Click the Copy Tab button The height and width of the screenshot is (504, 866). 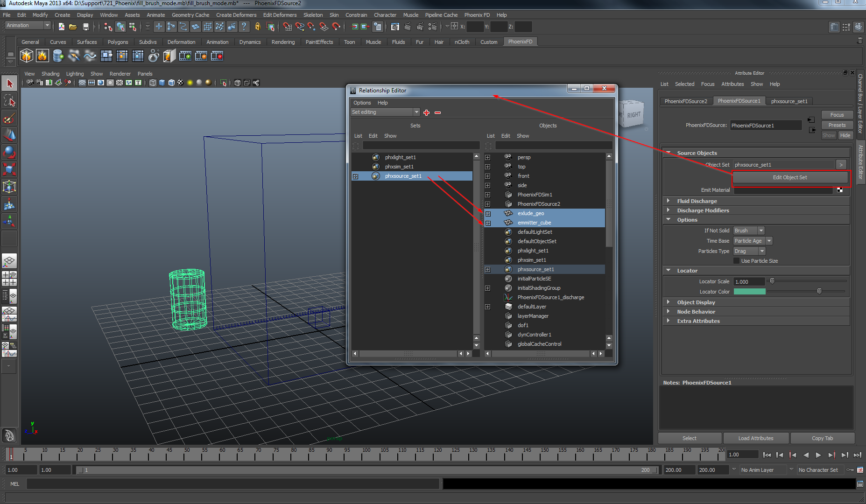pyautogui.click(x=822, y=438)
